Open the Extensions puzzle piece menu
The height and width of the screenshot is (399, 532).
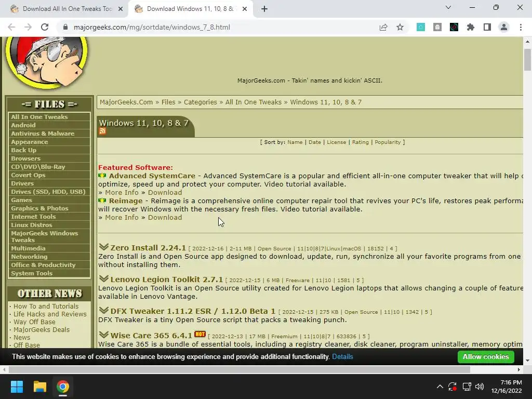click(x=471, y=27)
